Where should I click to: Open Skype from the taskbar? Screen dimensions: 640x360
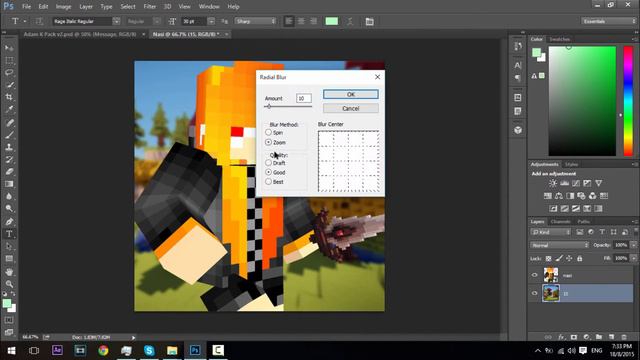click(x=149, y=350)
